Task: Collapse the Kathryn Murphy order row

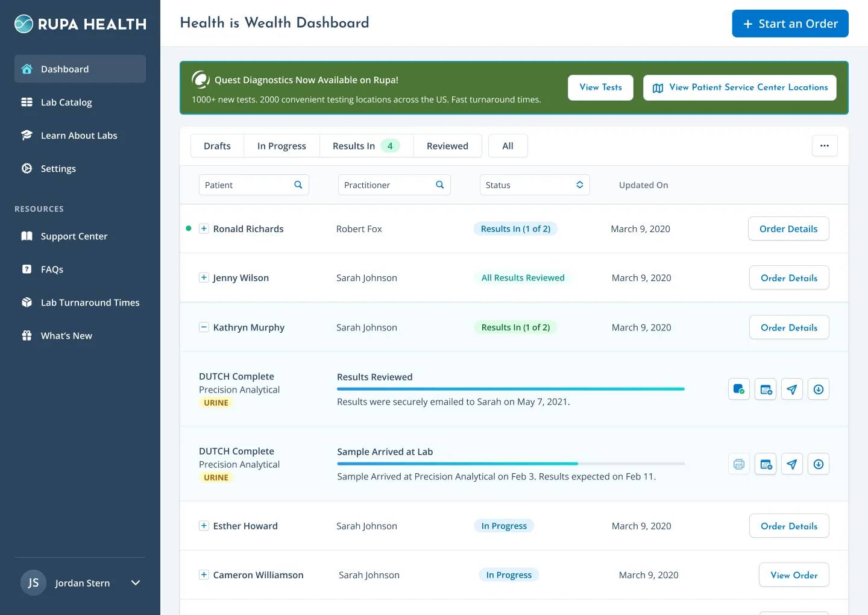Action: pos(204,327)
